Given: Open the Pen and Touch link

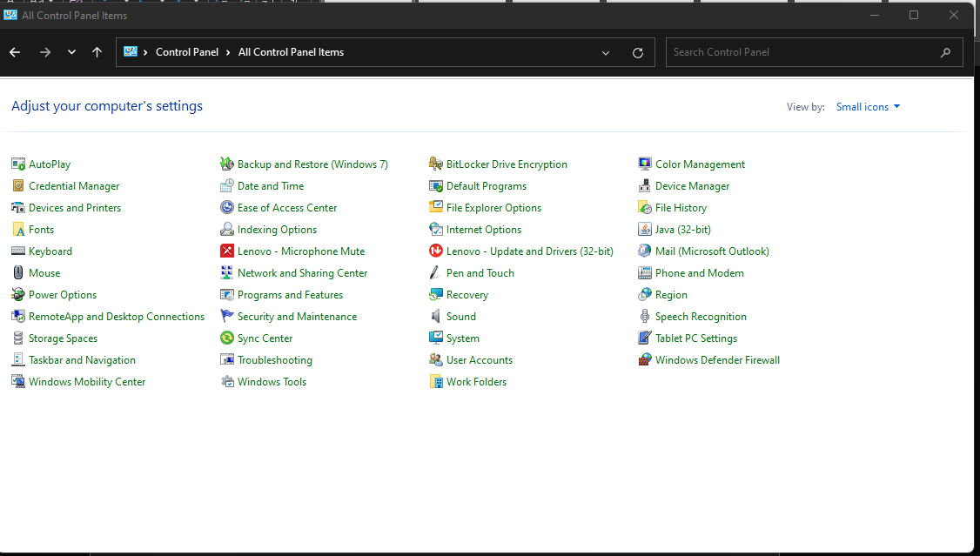Looking at the screenshot, I should point(480,273).
